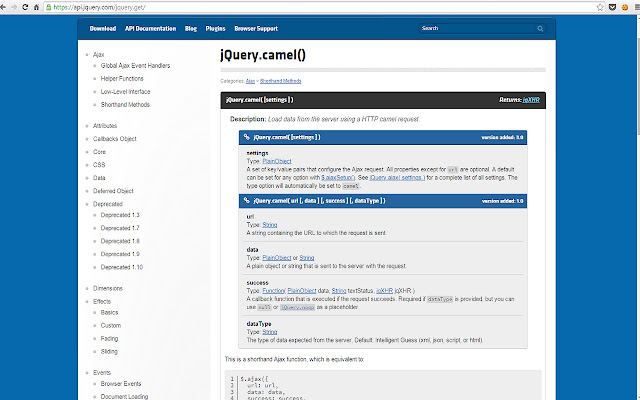Go to browser home icon
640x400 pixels.
point(36,7)
